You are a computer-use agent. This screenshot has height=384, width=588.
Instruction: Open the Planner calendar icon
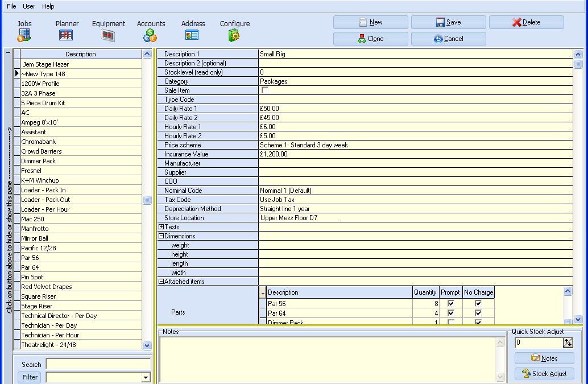(x=66, y=35)
